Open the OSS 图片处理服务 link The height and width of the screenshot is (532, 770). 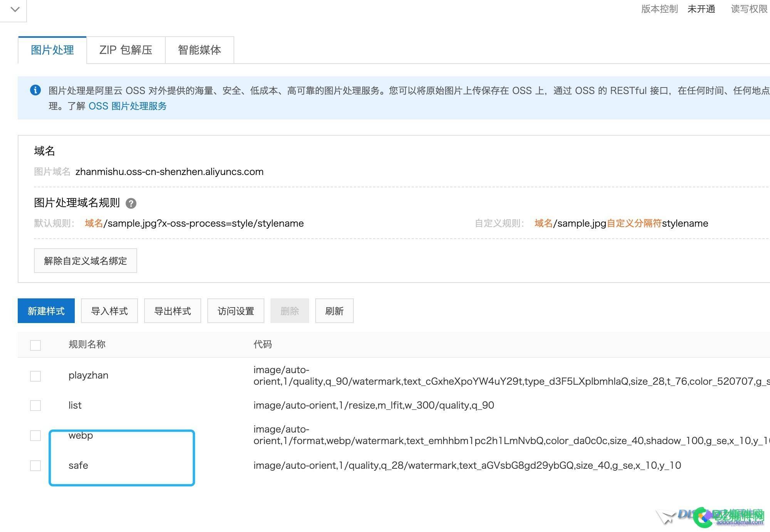pos(127,106)
